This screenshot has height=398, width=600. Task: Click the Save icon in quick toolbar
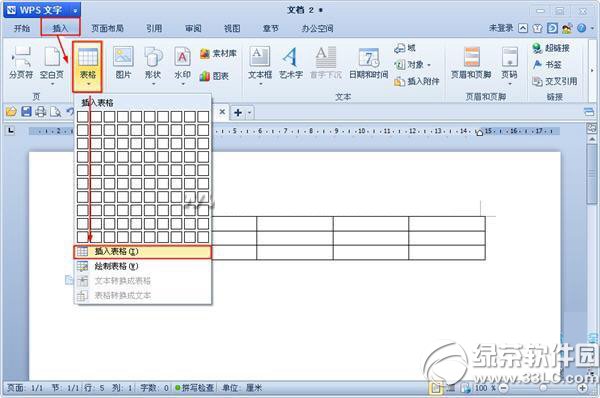[26, 112]
